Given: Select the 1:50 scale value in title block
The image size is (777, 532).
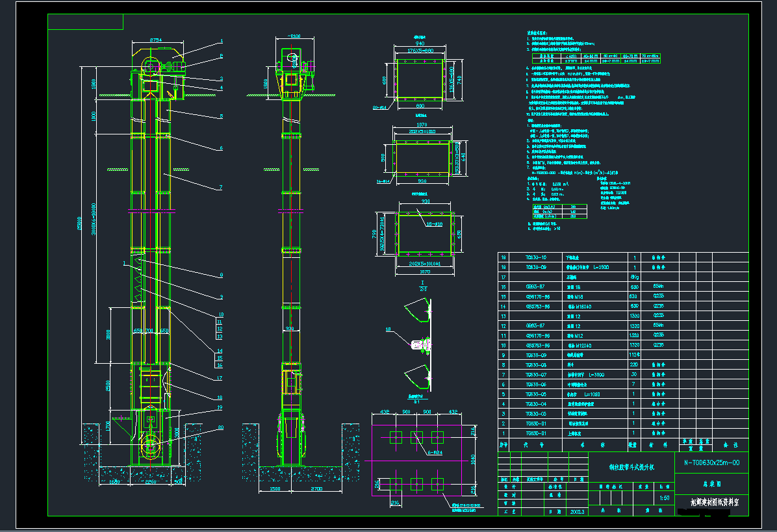Looking at the screenshot, I should [x=664, y=498].
